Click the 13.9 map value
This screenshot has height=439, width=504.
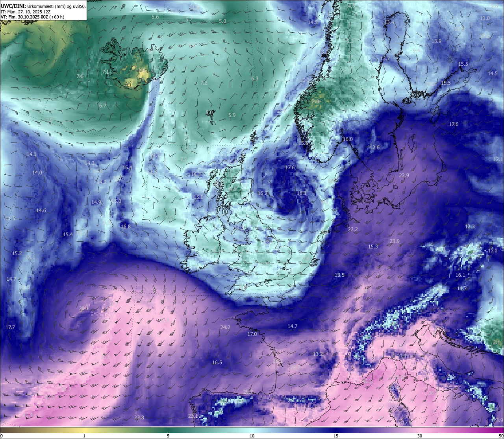[436, 41]
